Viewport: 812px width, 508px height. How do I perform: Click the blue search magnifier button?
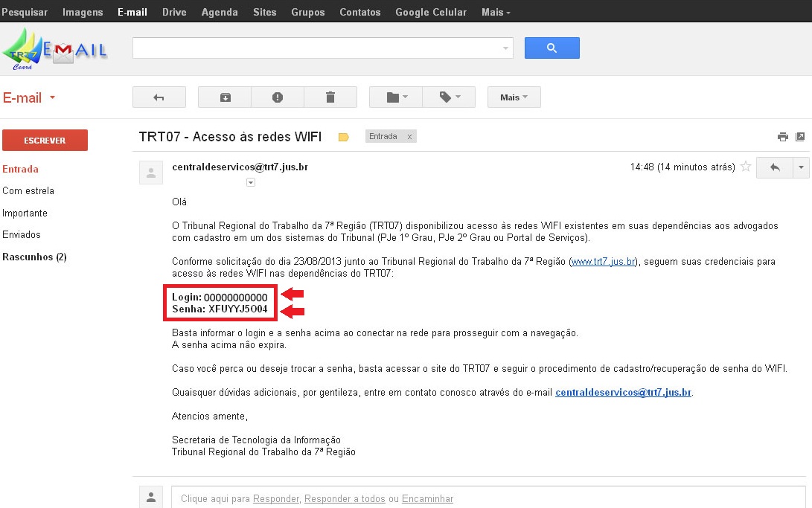pos(552,48)
